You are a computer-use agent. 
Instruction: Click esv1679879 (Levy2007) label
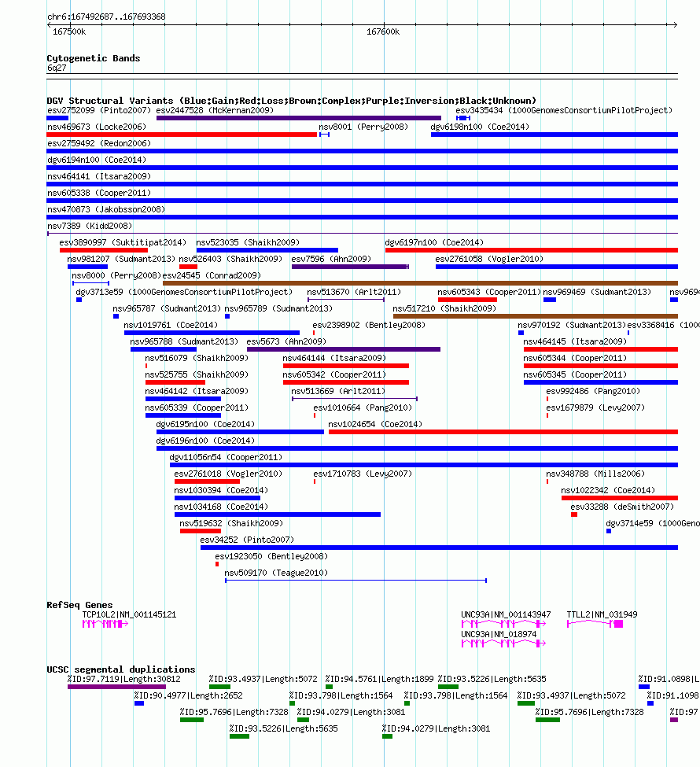595,408
